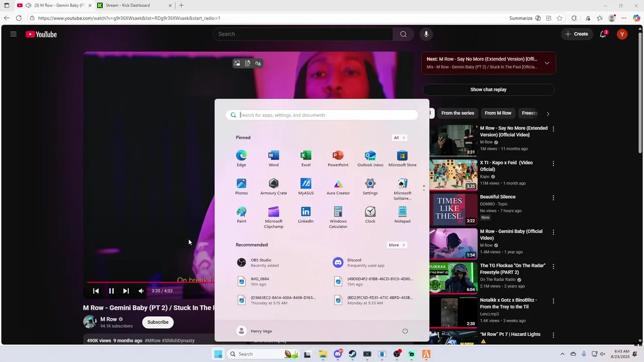Open Microsoft Clipchamp
The image size is (644, 362).
point(274,217)
